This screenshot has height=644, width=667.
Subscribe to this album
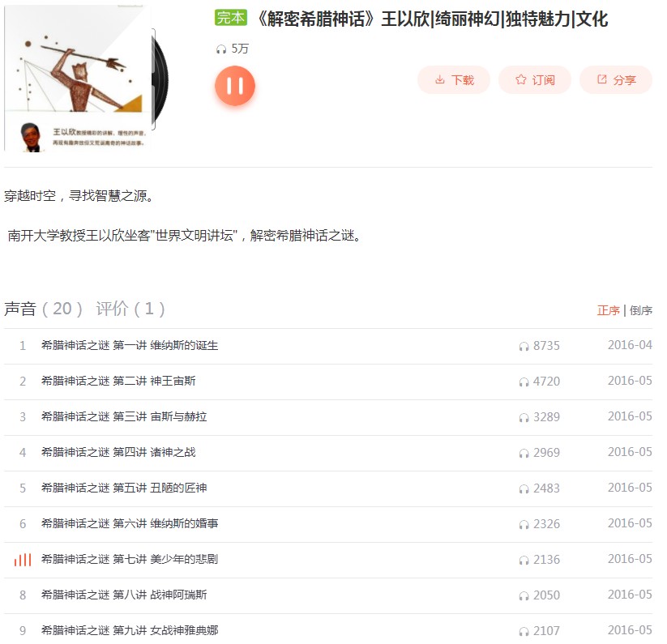pos(535,80)
